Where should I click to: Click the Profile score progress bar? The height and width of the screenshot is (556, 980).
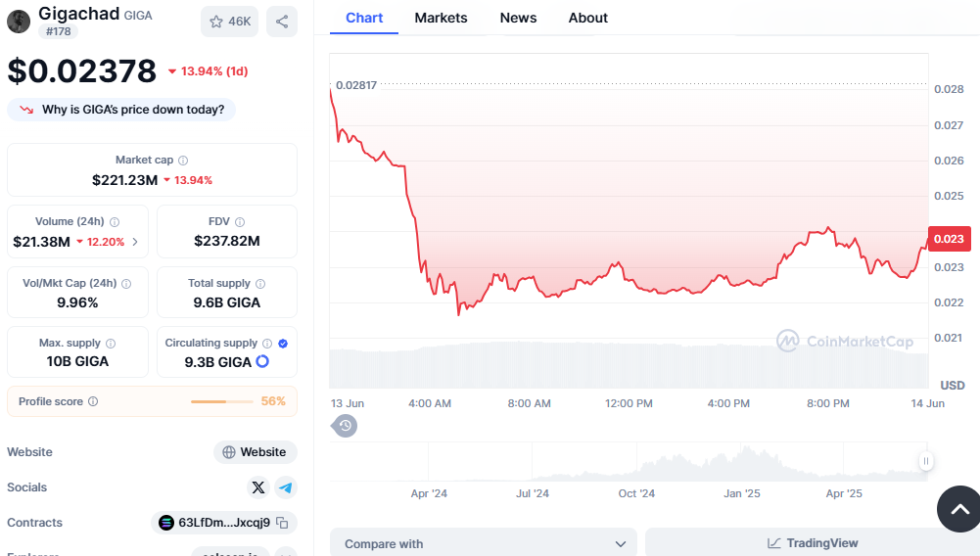pos(222,401)
